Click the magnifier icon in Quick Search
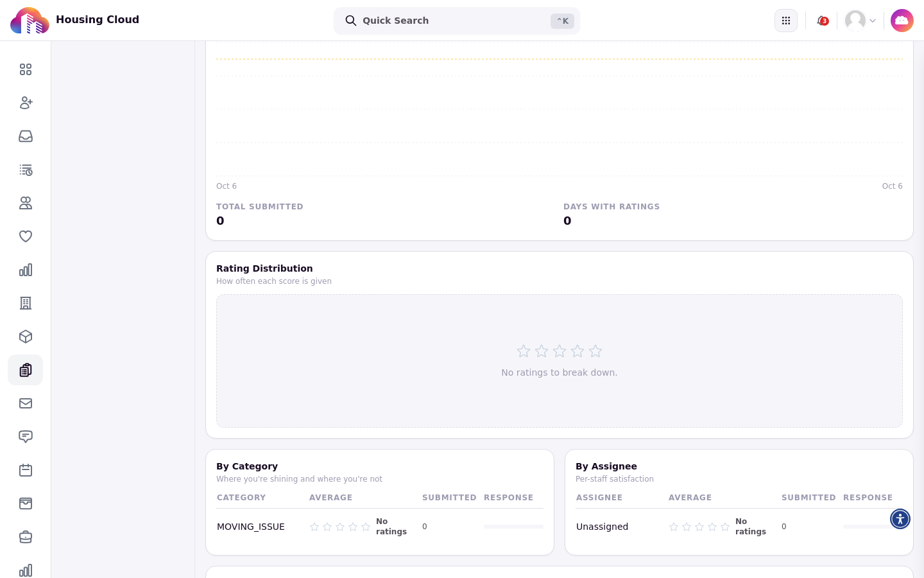The image size is (924, 578). [x=351, y=21]
